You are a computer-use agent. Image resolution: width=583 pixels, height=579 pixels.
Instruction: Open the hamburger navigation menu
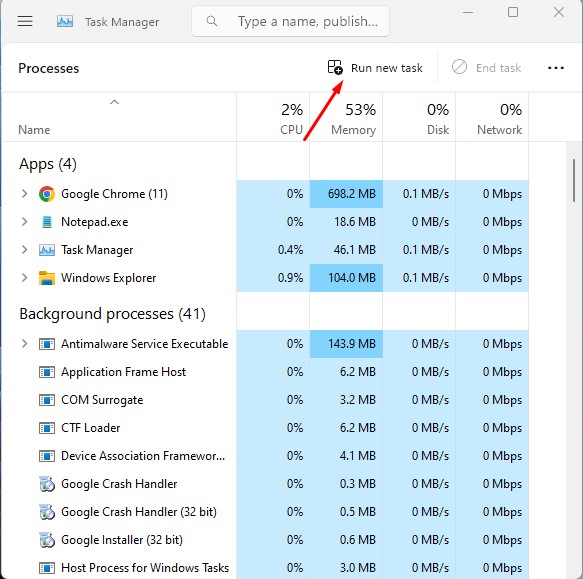click(x=25, y=21)
